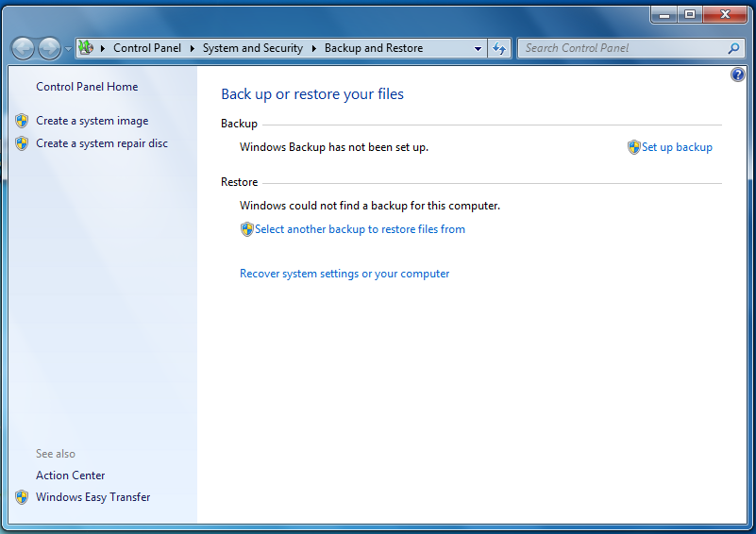The image size is (756, 534).
Task: Click 'Windows Backup has not been set up.' text
Action: (334, 147)
